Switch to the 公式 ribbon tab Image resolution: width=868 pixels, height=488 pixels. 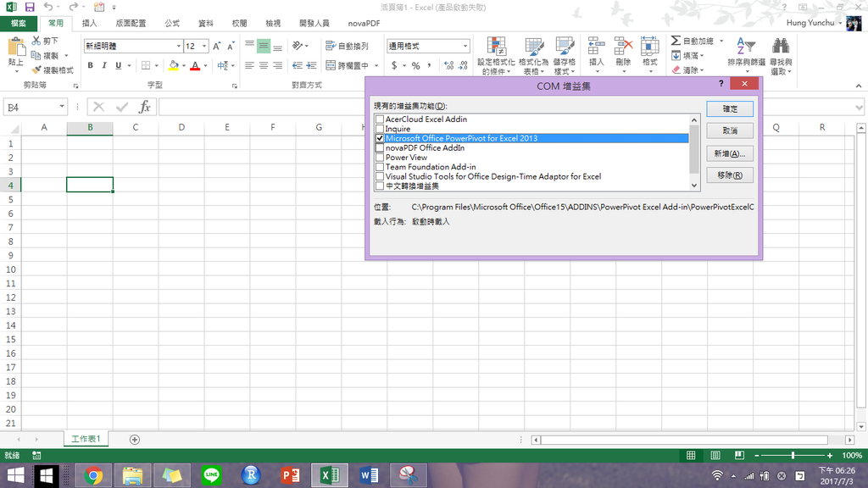(171, 23)
